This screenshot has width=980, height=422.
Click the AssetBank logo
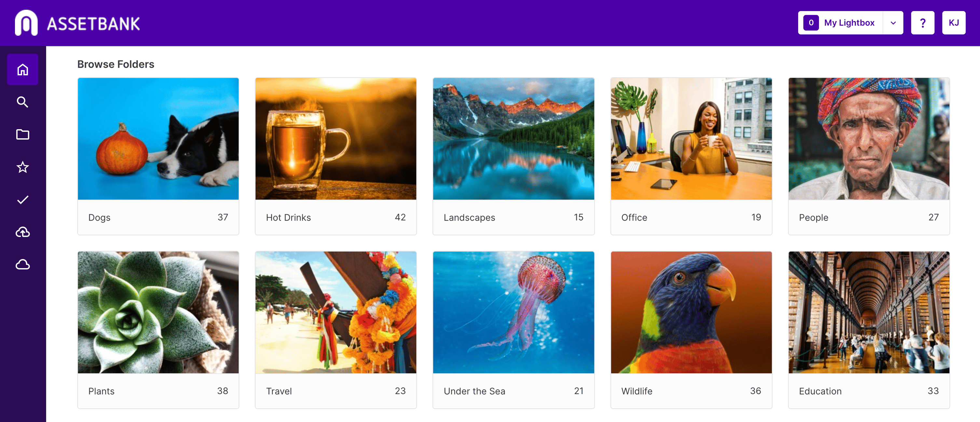pos(77,23)
